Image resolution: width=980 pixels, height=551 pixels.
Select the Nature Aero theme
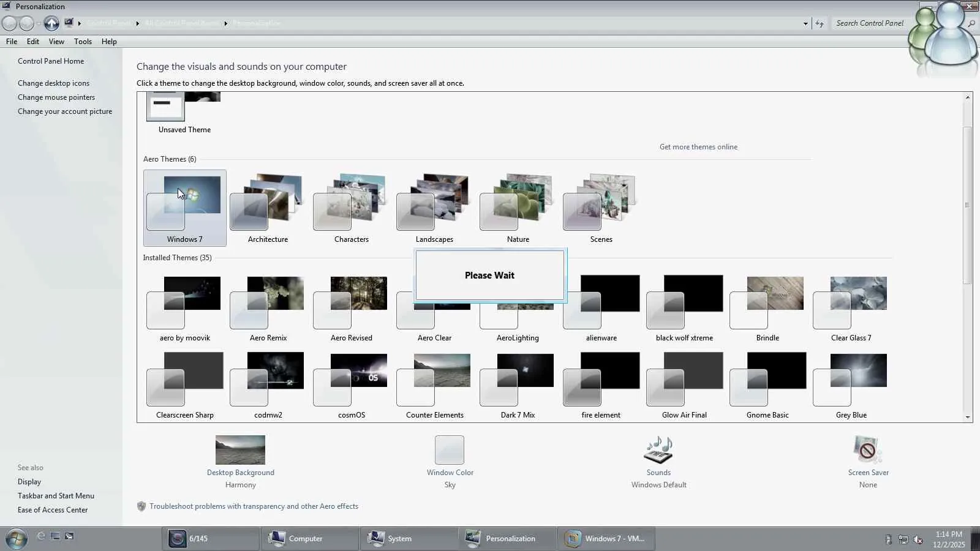[x=518, y=208]
